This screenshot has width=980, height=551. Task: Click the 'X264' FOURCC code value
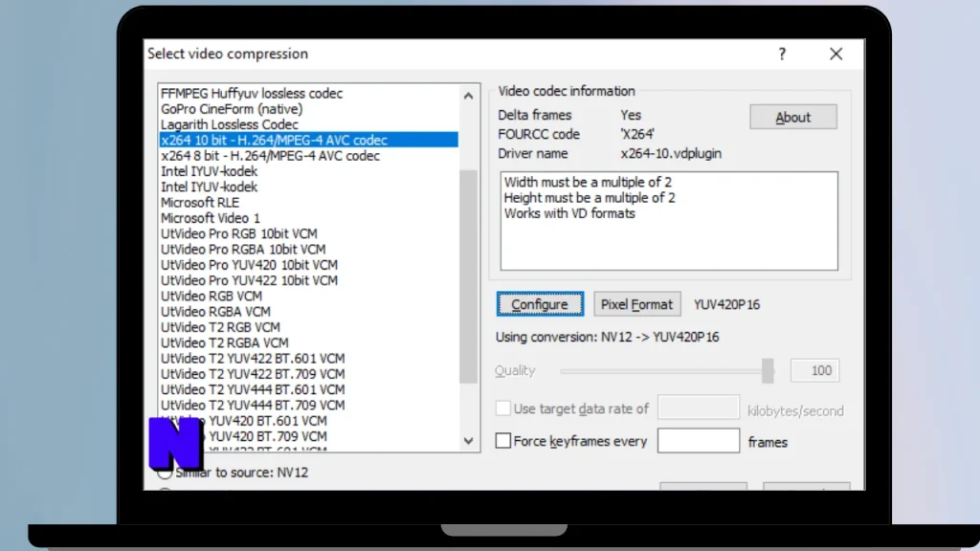(637, 134)
